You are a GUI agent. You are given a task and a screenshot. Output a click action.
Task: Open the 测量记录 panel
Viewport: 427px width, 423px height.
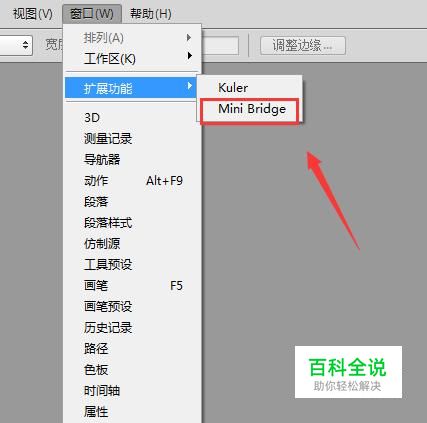point(133,139)
